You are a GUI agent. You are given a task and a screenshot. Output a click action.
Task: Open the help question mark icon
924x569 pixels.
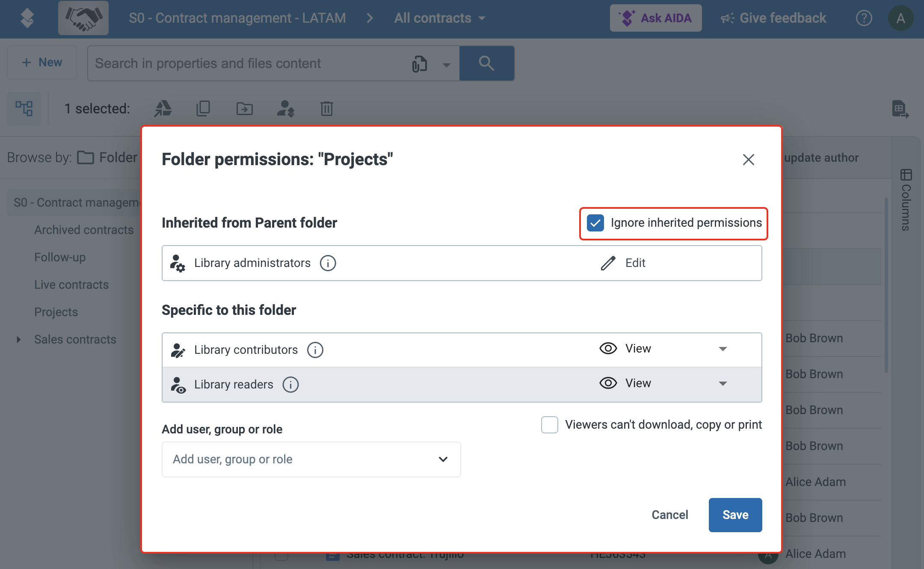[864, 18]
